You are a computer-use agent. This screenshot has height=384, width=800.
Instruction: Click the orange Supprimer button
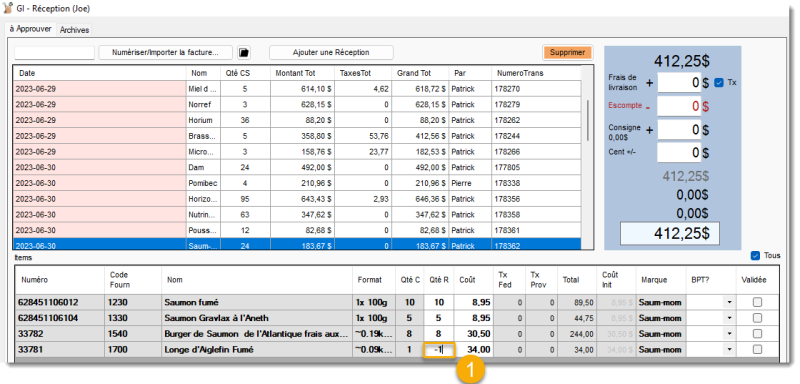pyautogui.click(x=567, y=53)
